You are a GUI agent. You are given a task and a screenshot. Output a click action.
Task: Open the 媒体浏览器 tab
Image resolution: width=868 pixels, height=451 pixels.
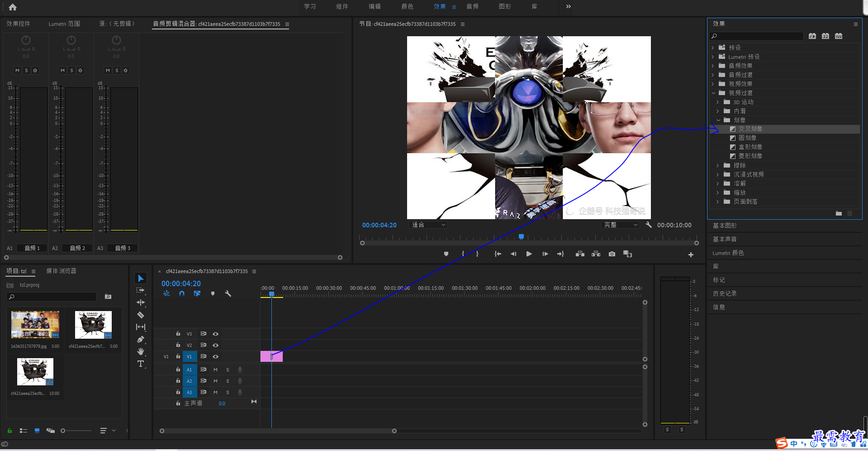point(61,271)
